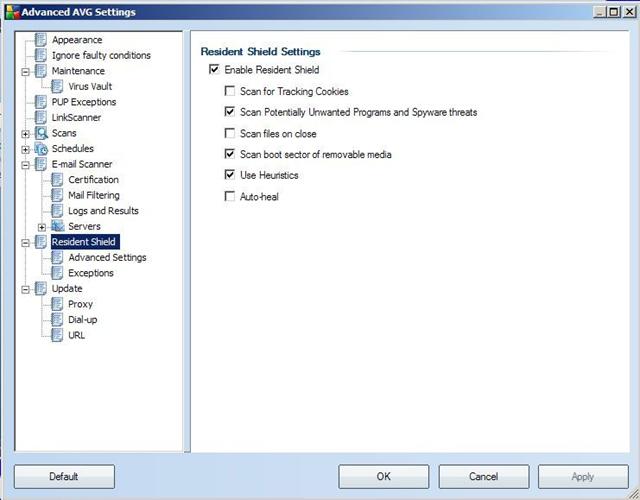Click the Schedules clock icon in tree
The image size is (640, 500).
41,149
